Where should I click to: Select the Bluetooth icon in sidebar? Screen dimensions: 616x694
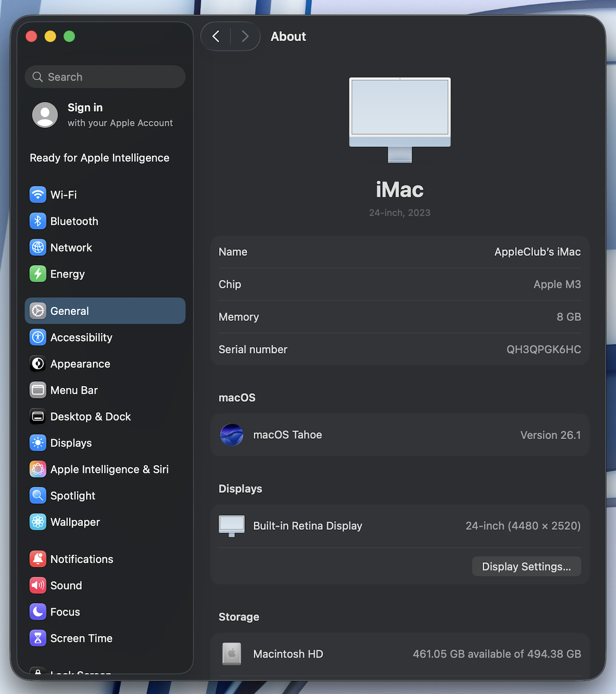37,221
